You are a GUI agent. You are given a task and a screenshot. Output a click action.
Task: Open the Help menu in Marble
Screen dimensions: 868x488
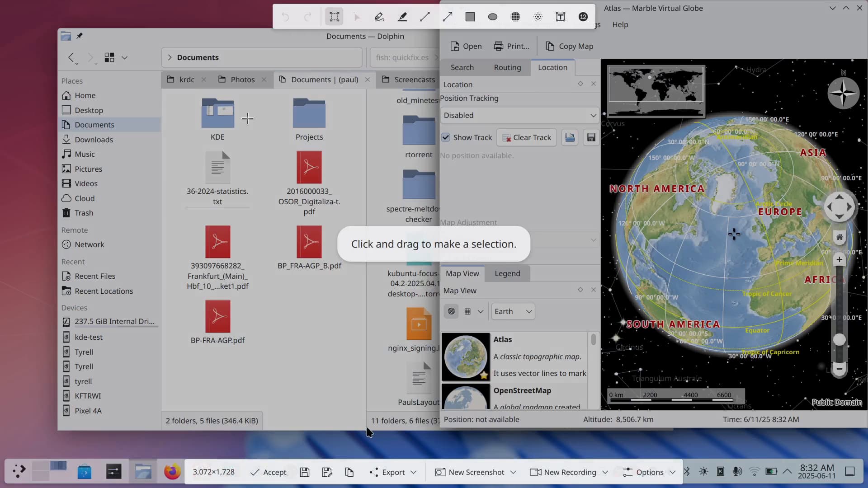click(x=620, y=24)
